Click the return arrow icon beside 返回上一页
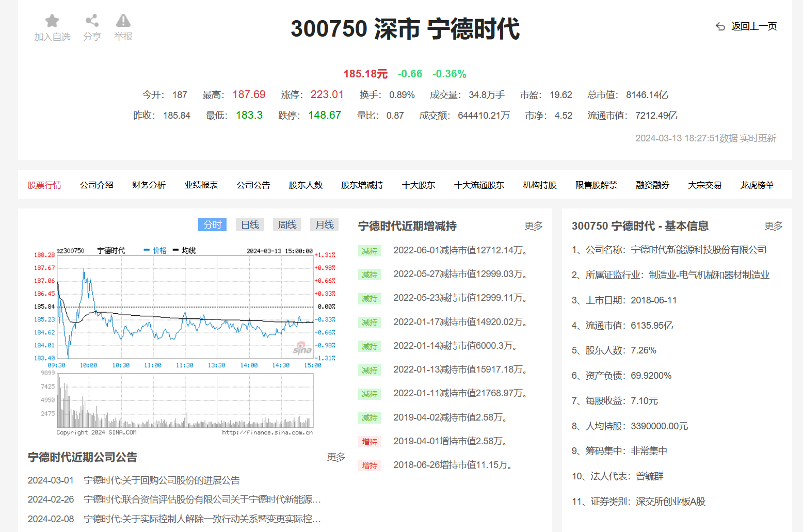803x532 pixels. coord(720,26)
